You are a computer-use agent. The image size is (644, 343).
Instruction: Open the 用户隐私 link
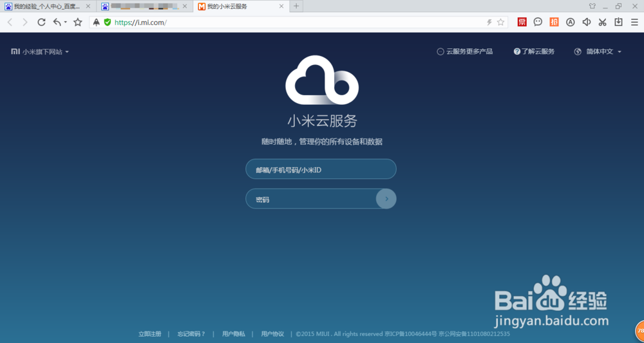tap(234, 333)
